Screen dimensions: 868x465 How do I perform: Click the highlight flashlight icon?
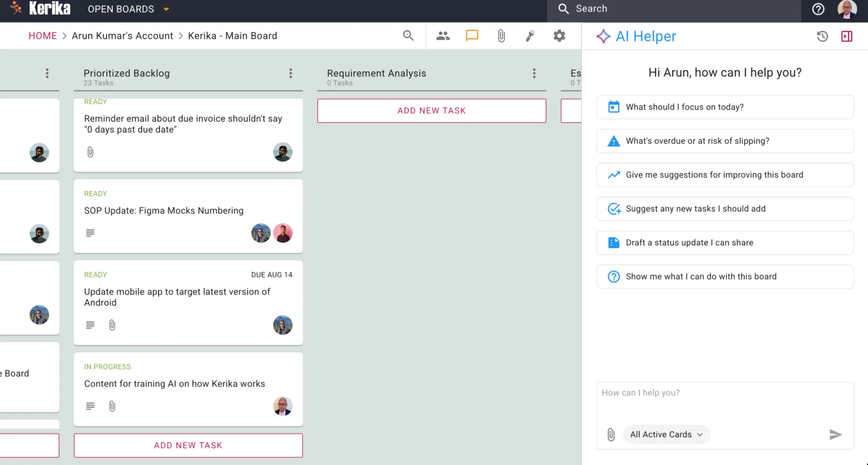(530, 36)
